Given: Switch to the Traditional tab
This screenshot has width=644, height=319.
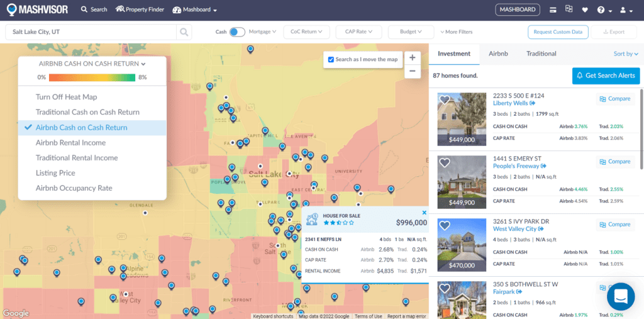Looking at the screenshot, I should (541, 54).
